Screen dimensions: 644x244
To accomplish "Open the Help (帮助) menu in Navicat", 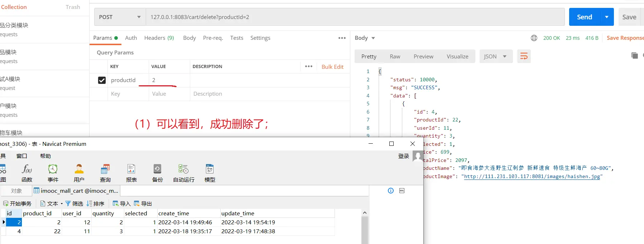I will coord(45,156).
